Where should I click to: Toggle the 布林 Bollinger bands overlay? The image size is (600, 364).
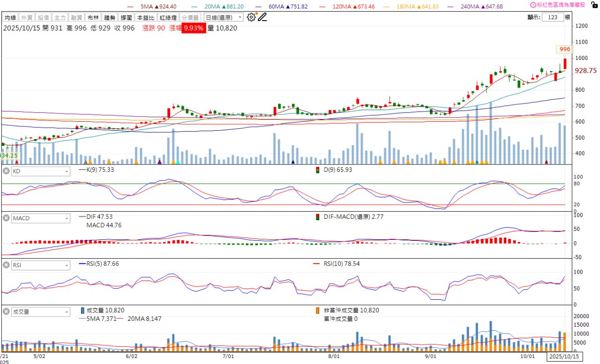(93, 17)
